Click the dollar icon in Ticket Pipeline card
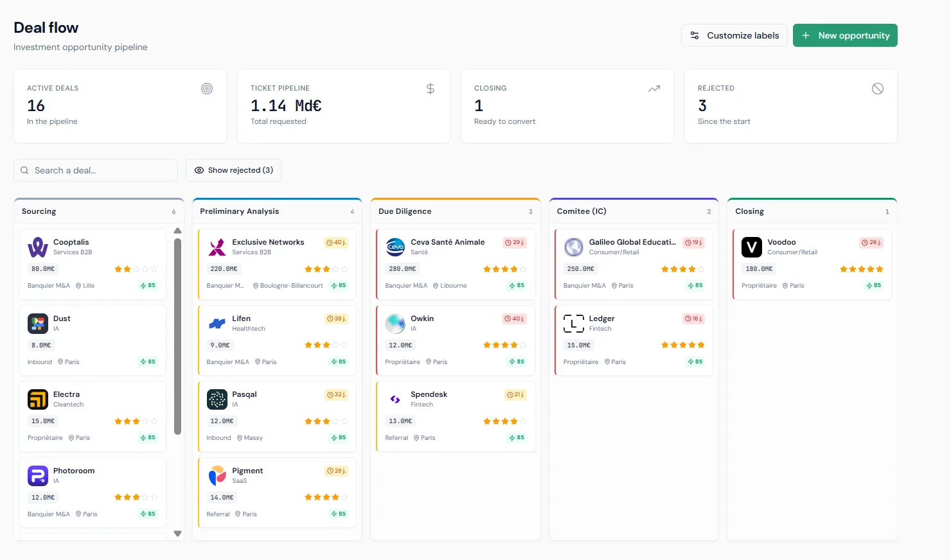 431,89
